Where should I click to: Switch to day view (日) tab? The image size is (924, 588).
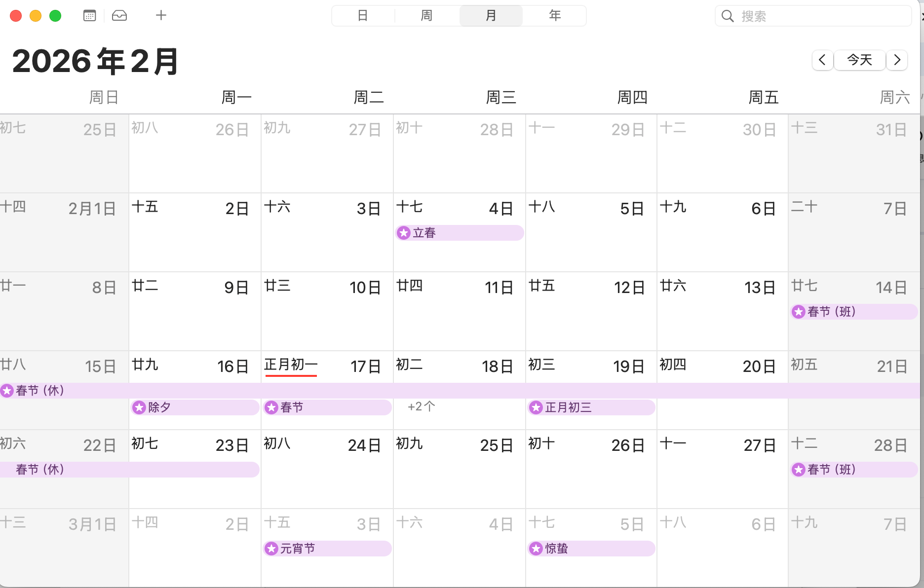(x=363, y=16)
